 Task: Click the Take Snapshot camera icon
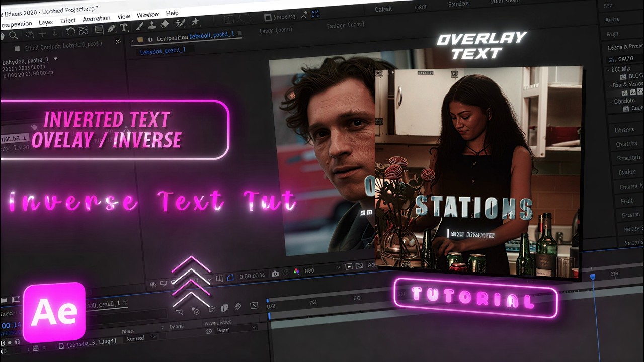pyautogui.click(x=275, y=274)
